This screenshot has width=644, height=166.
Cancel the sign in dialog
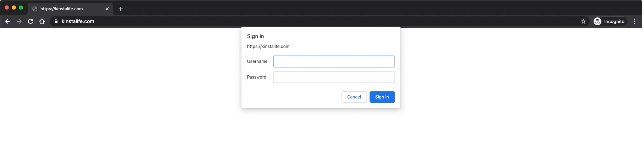[x=354, y=97]
